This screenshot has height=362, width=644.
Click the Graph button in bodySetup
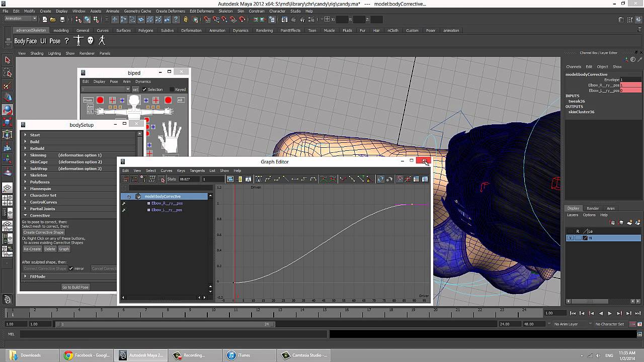pos(64,249)
